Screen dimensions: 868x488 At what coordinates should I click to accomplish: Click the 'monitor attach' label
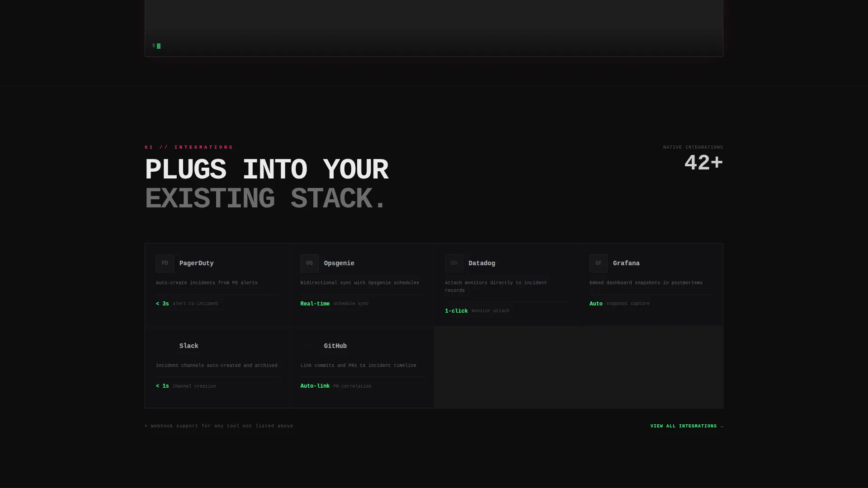491,311
